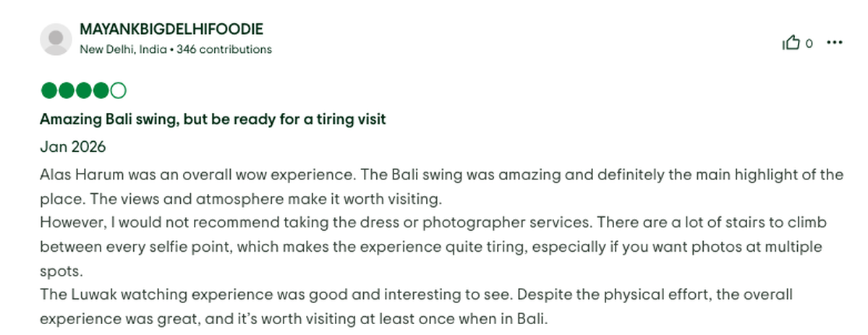This screenshot has width=868, height=335.
Task: Click the empty fifth rating bubble
Action: pos(119,90)
